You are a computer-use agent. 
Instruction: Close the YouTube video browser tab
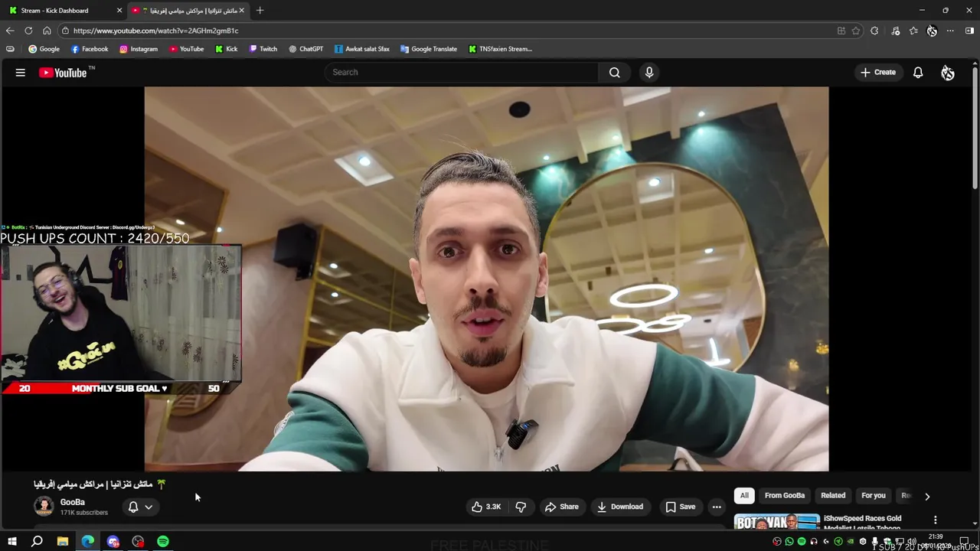242,11
